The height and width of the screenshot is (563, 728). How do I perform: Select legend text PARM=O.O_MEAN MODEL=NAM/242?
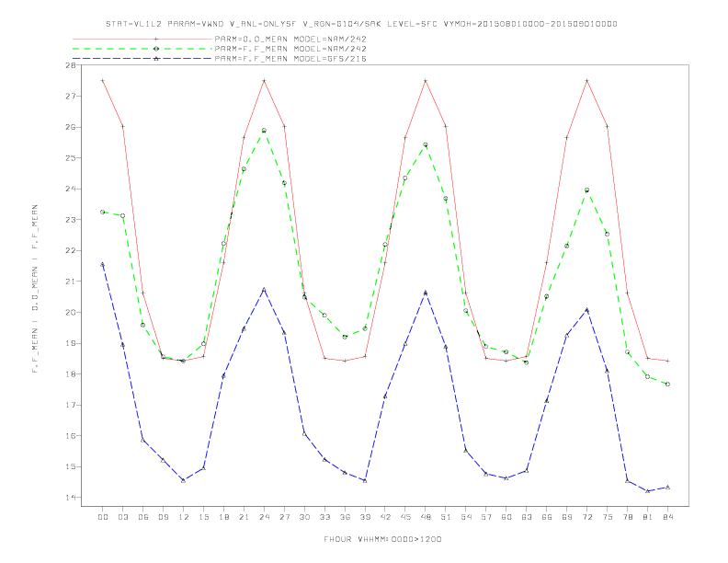pyautogui.click(x=290, y=39)
